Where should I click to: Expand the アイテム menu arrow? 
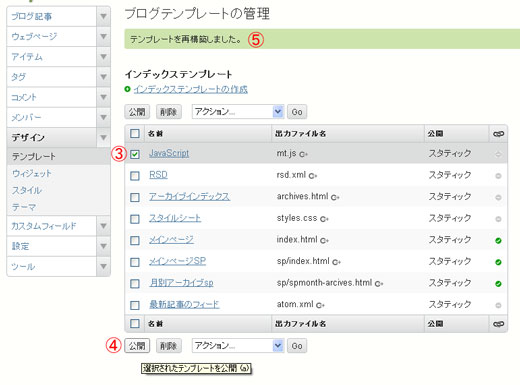click(103, 57)
